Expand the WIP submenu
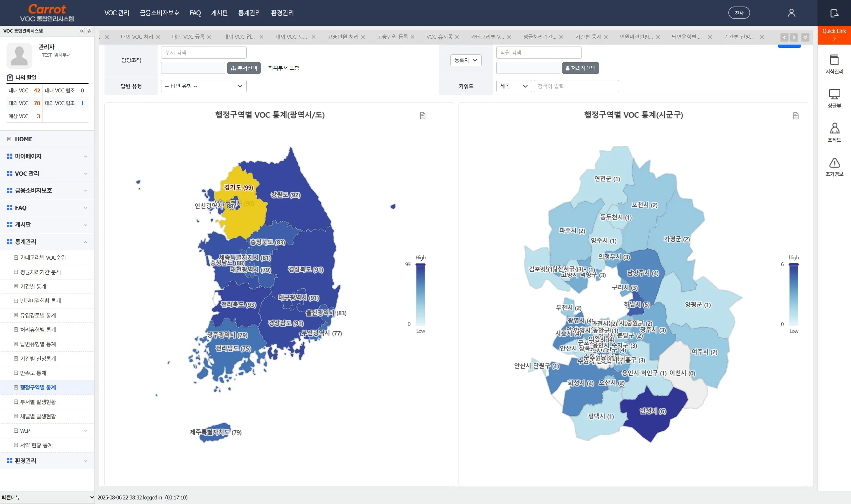 [x=47, y=431]
